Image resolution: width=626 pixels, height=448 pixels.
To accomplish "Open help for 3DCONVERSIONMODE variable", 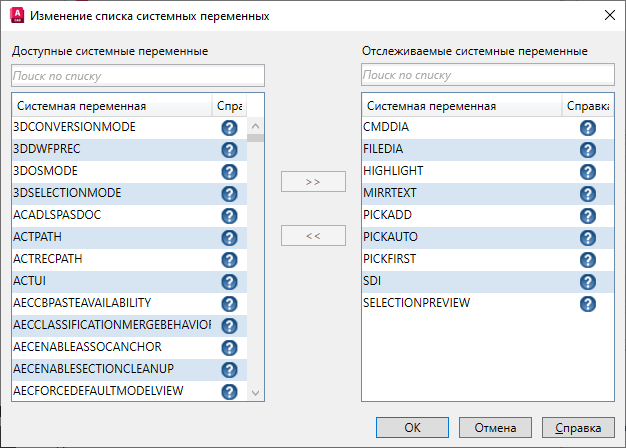I will [229, 128].
